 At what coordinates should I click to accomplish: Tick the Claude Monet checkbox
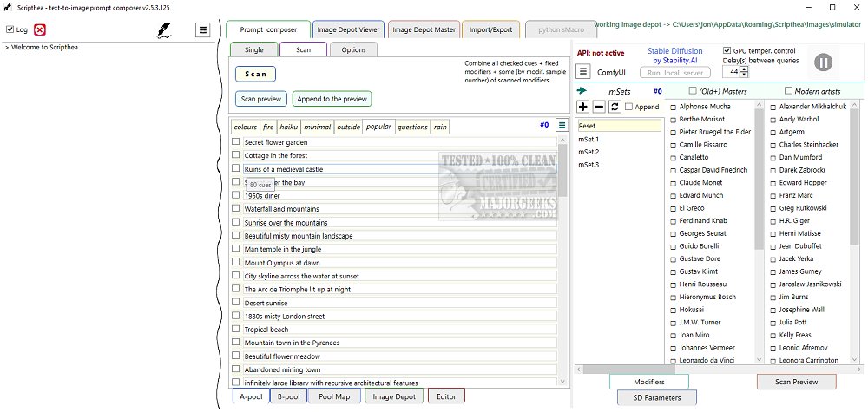point(674,183)
